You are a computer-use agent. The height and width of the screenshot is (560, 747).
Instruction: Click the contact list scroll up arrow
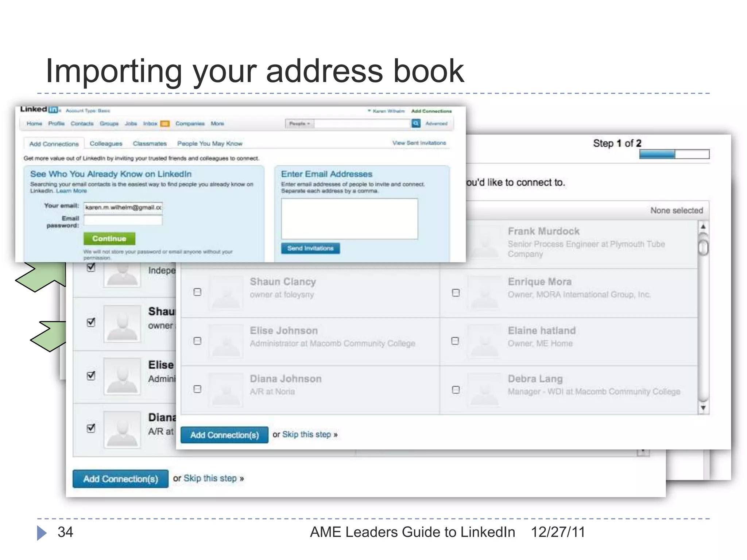click(703, 226)
